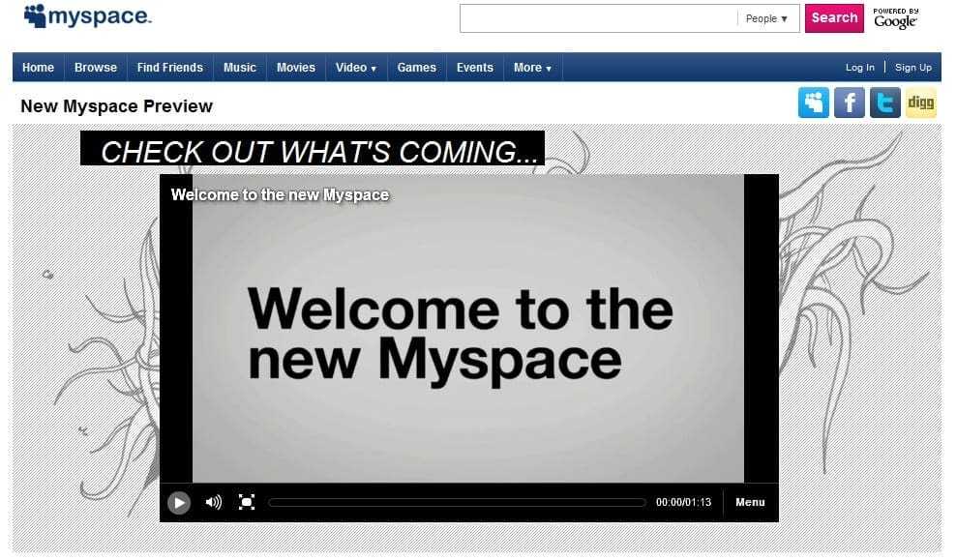Expand the Video nav dropdown
This screenshot has width=957, height=560.
356,68
